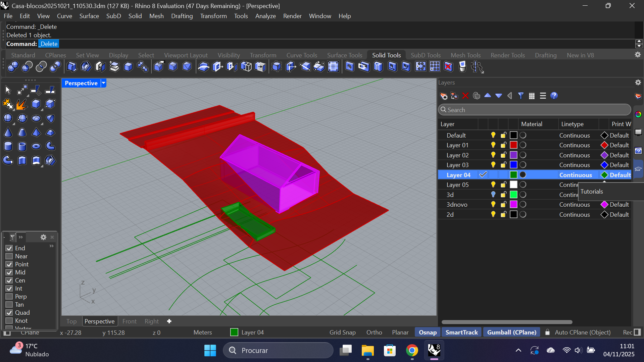The width and height of the screenshot is (644, 362).
Task: Click the Boolean Union tool icon
Action: 13,67
